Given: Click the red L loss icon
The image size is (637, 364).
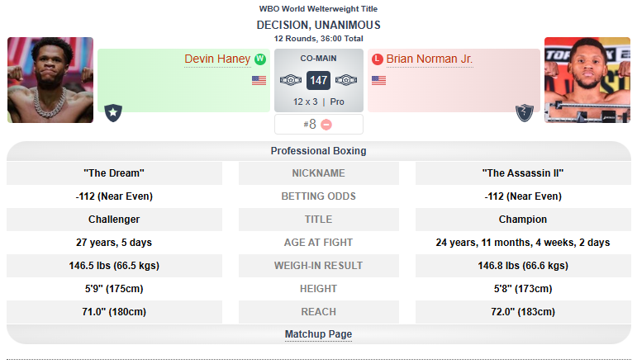Looking at the screenshot, I should pyautogui.click(x=378, y=59).
